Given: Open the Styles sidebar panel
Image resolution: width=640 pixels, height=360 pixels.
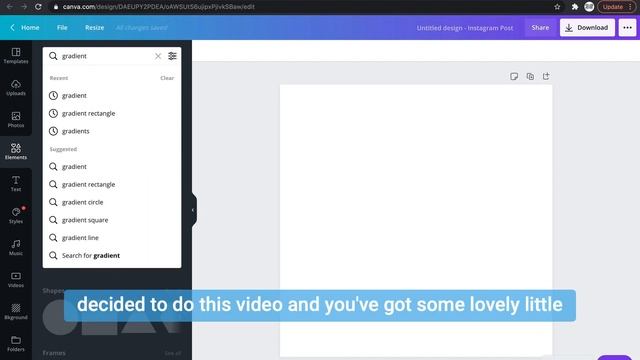Looking at the screenshot, I should coord(16,216).
